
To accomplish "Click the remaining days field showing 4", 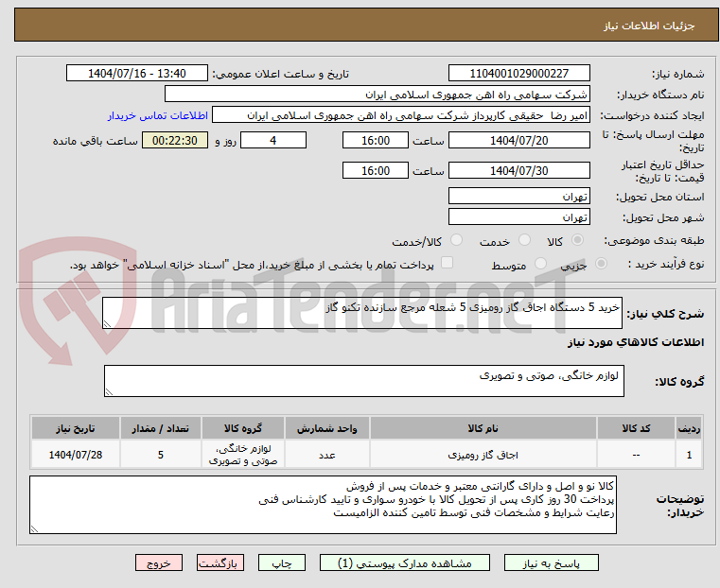I will (x=273, y=140).
